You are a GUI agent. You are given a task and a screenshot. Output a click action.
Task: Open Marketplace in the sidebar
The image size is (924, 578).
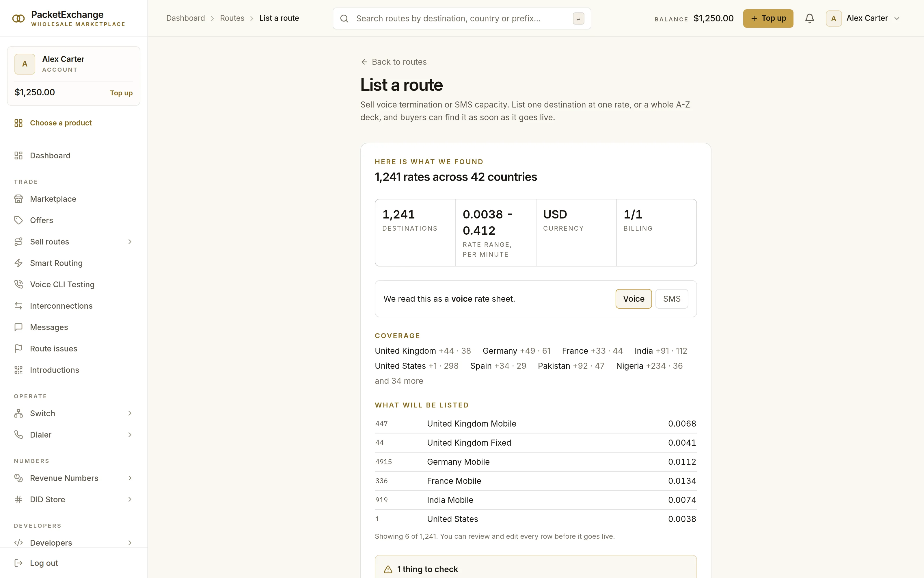(x=74, y=199)
